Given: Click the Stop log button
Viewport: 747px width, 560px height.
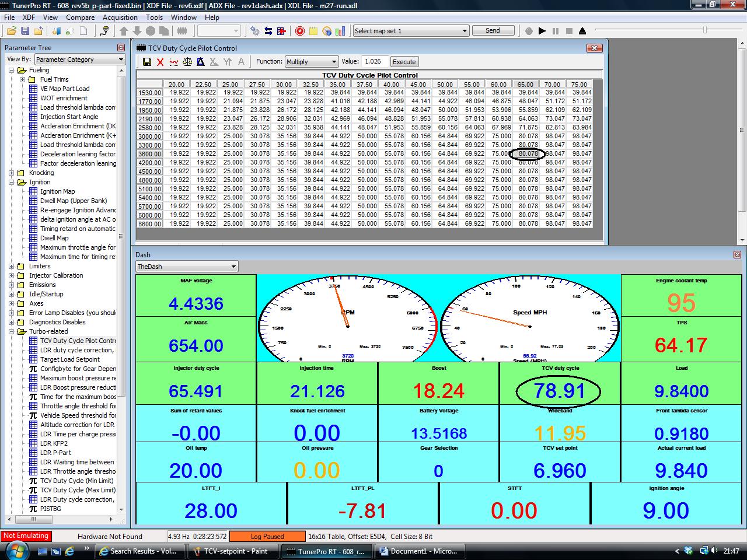Looking at the screenshot, I should 569,31.
